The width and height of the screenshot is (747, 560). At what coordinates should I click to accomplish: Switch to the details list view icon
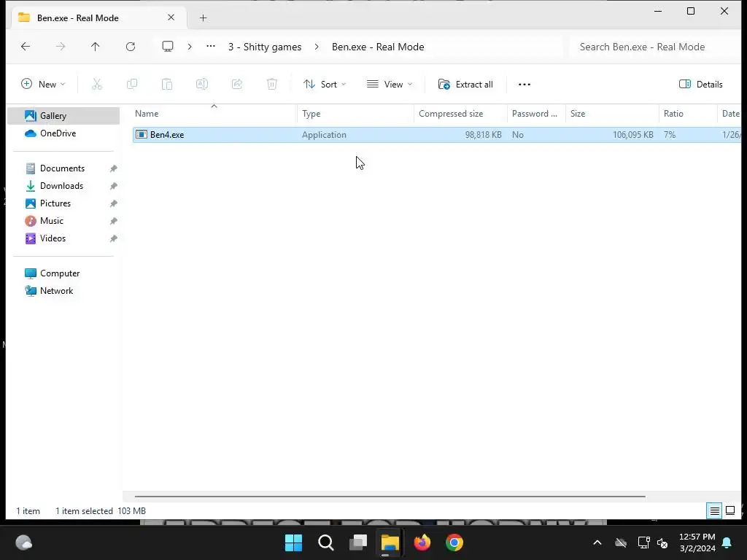[715, 511]
